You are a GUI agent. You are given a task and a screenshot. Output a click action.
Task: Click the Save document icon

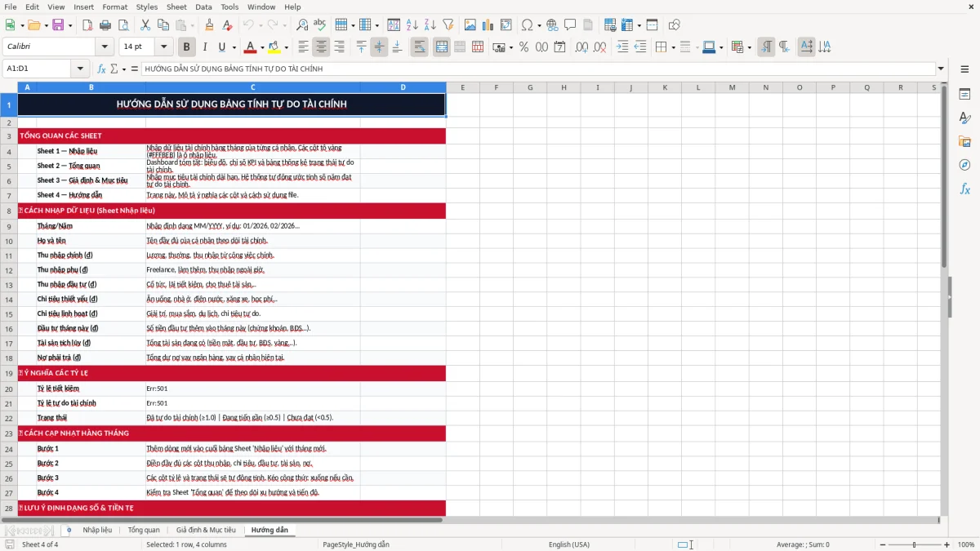point(58,25)
